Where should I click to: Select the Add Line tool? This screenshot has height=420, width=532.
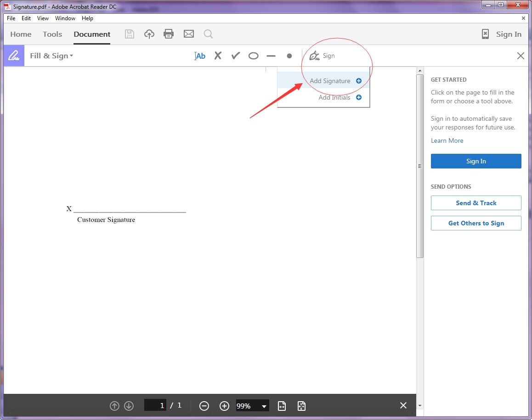click(x=271, y=56)
